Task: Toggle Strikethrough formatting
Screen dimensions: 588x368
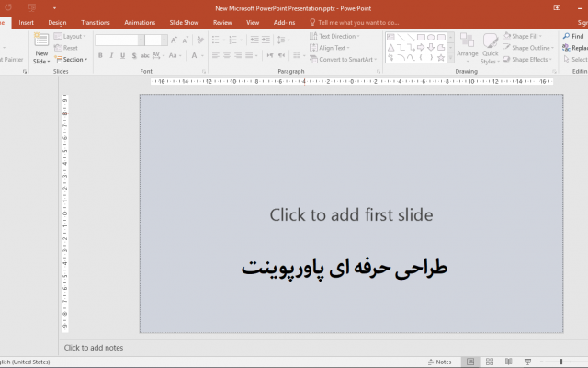Action: click(145, 55)
